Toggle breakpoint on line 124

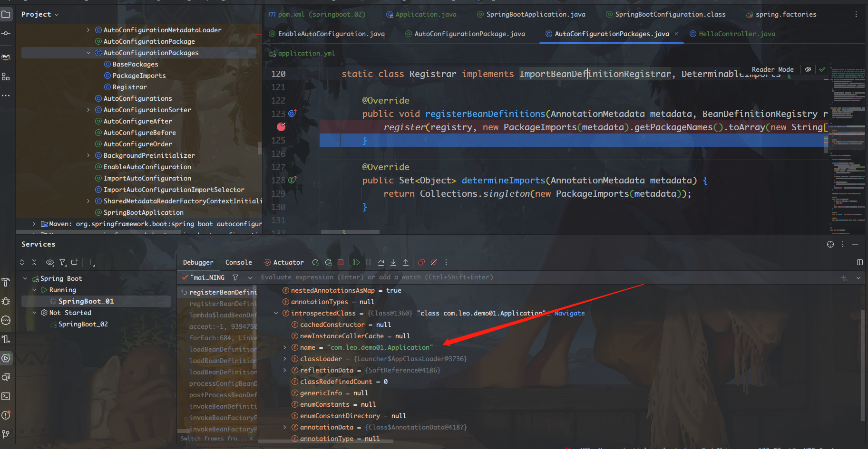[x=281, y=127]
